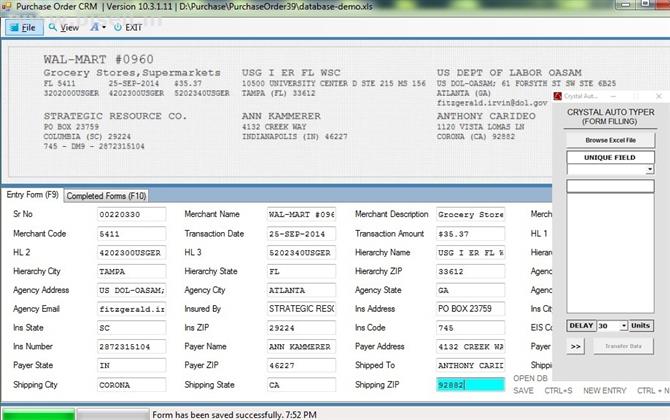The image size is (670, 420).
Task: Click the Units button
Action: 641,326
